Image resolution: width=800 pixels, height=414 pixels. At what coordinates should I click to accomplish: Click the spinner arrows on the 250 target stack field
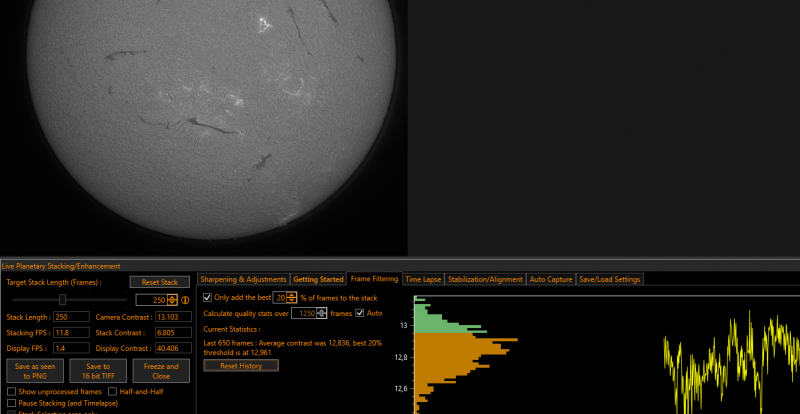[x=172, y=300]
